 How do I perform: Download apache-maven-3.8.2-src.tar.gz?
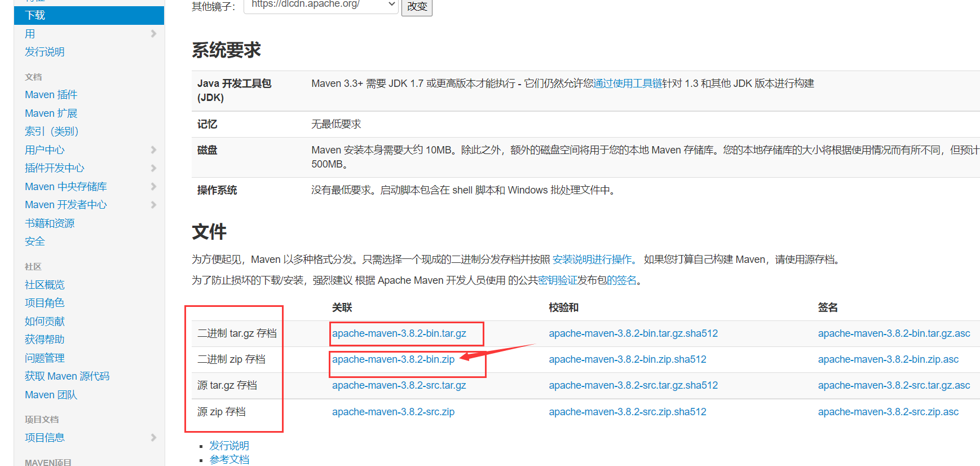399,385
